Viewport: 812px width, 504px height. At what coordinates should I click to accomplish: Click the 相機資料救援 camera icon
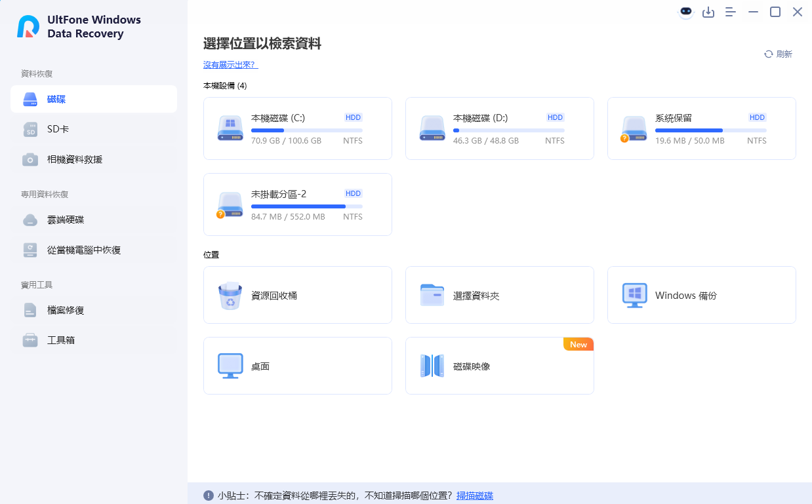pos(31,160)
